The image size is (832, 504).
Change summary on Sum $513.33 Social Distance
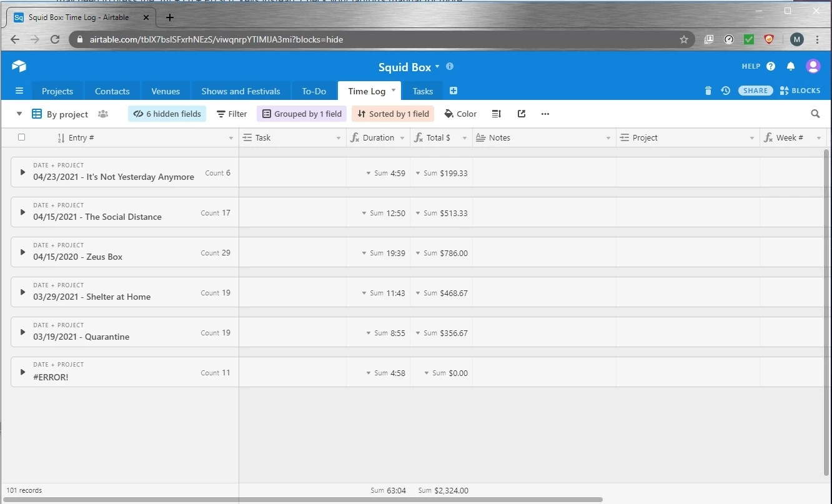point(441,213)
